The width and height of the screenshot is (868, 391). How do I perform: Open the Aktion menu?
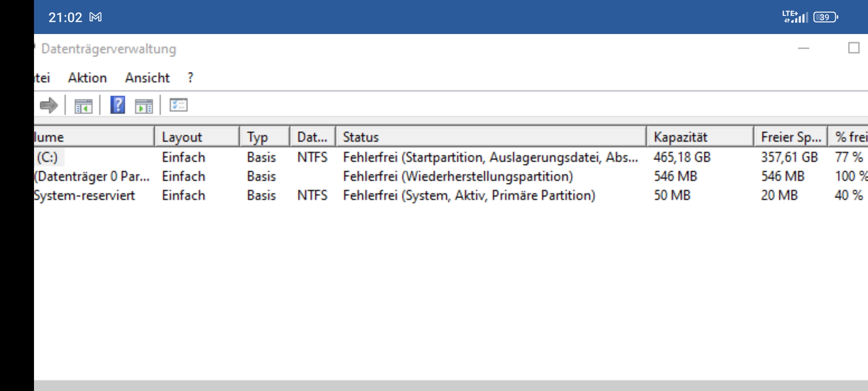[x=88, y=77]
